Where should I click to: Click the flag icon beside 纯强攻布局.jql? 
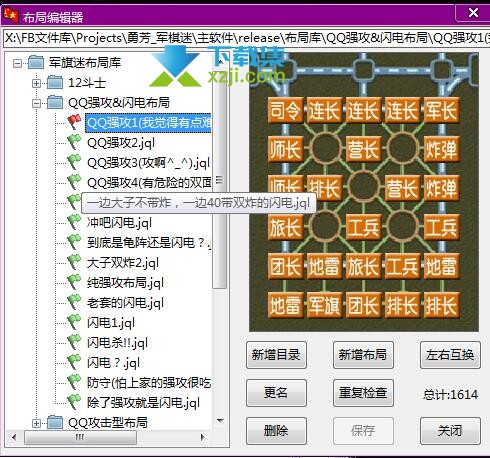74,282
